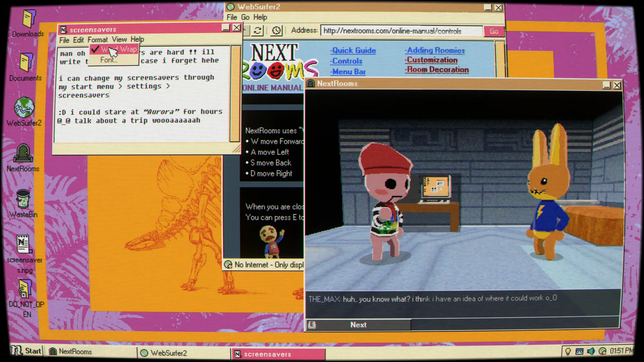This screenshot has width=644, height=362.
Task: Click the notepad icon in screensavers title bar
Action: (63, 30)
